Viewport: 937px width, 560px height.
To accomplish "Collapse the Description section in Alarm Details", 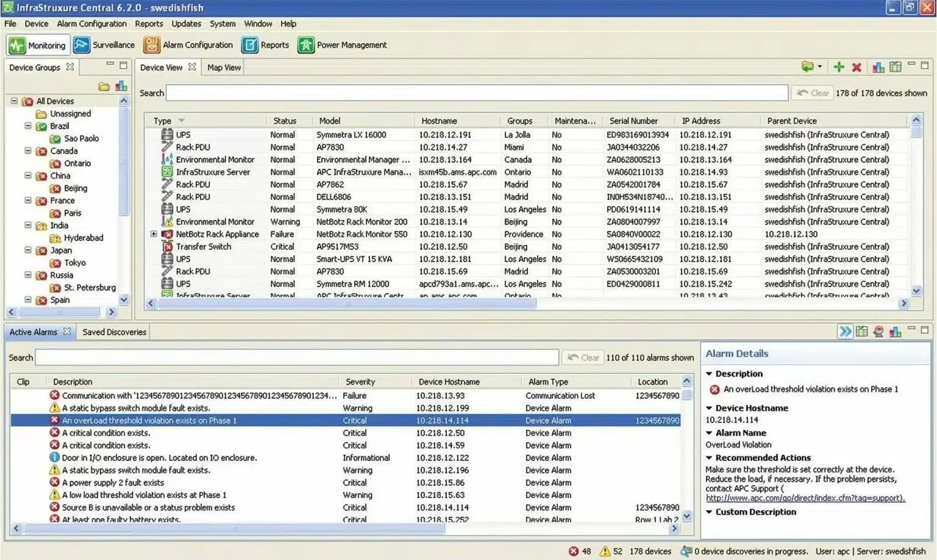I will pos(709,374).
